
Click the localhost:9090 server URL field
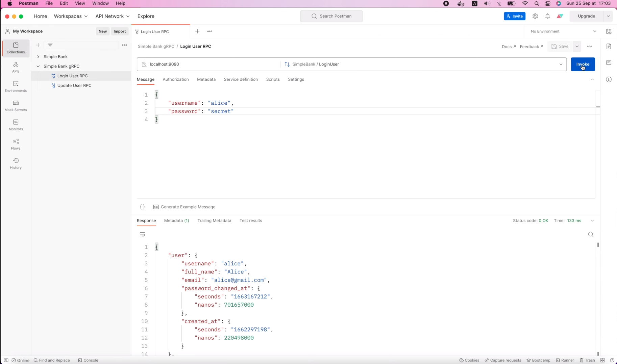point(208,64)
